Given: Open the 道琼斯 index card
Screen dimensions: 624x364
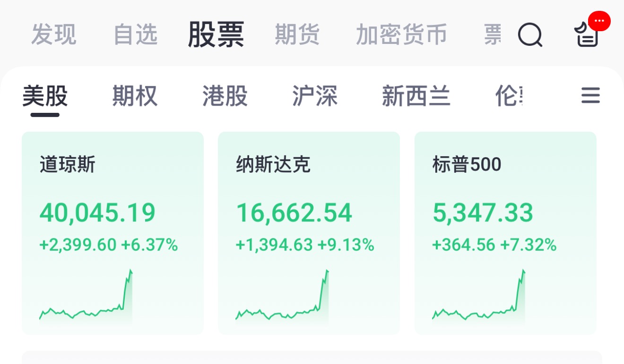Looking at the screenshot, I should tap(113, 233).
